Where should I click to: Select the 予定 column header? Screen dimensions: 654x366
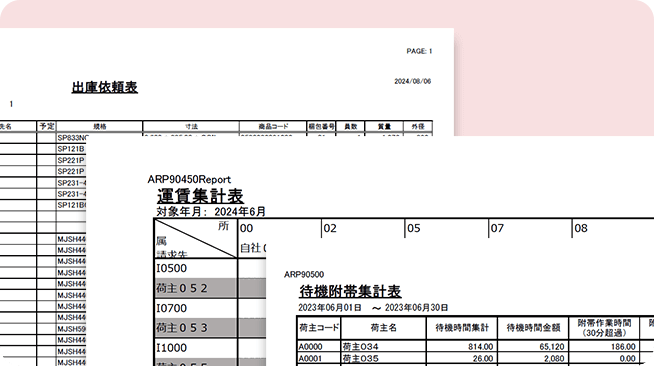(47, 126)
